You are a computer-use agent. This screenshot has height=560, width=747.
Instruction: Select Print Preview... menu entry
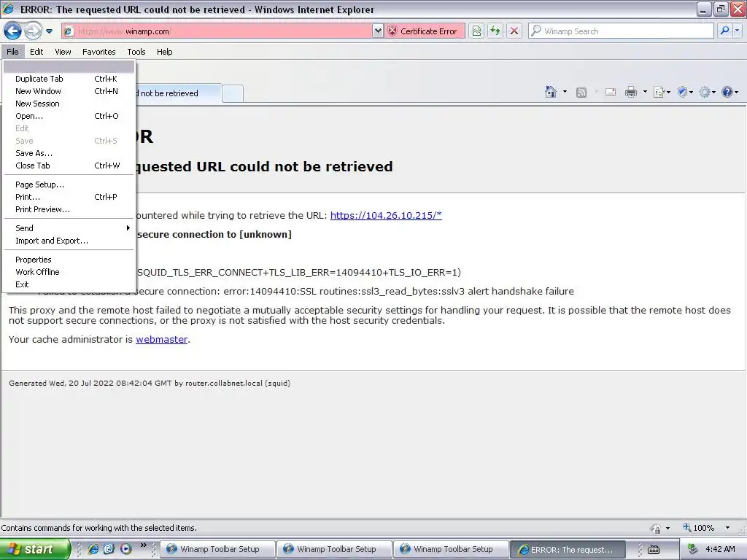[x=68, y=209]
